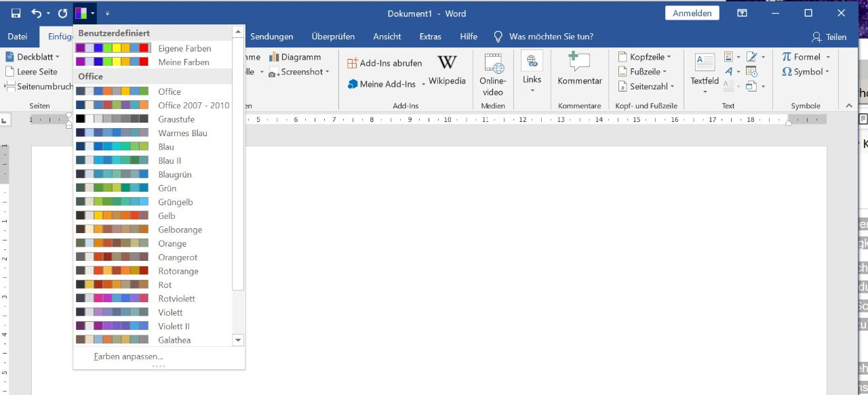
Task: Open the Hilfe tab
Action: point(469,37)
